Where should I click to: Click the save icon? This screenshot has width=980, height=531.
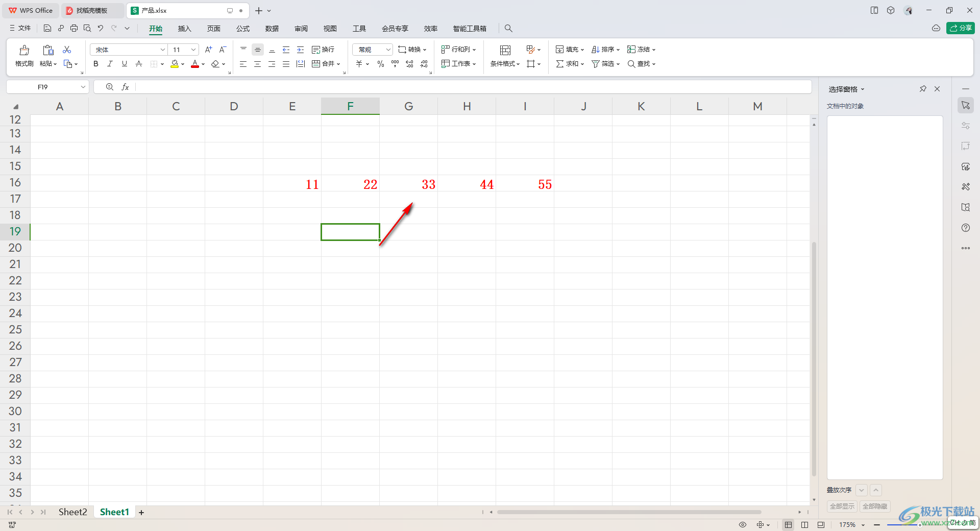[x=47, y=28]
